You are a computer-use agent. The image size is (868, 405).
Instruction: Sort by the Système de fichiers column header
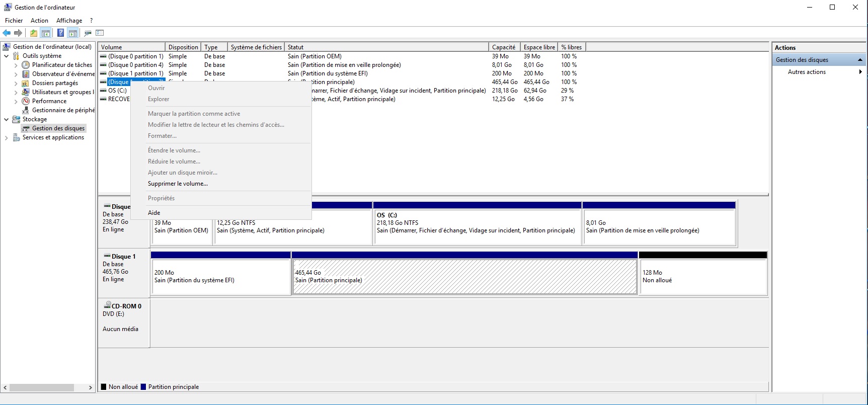coord(256,47)
